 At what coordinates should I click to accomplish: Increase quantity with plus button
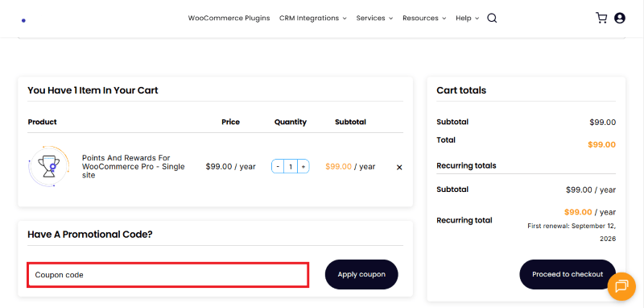pos(303,167)
